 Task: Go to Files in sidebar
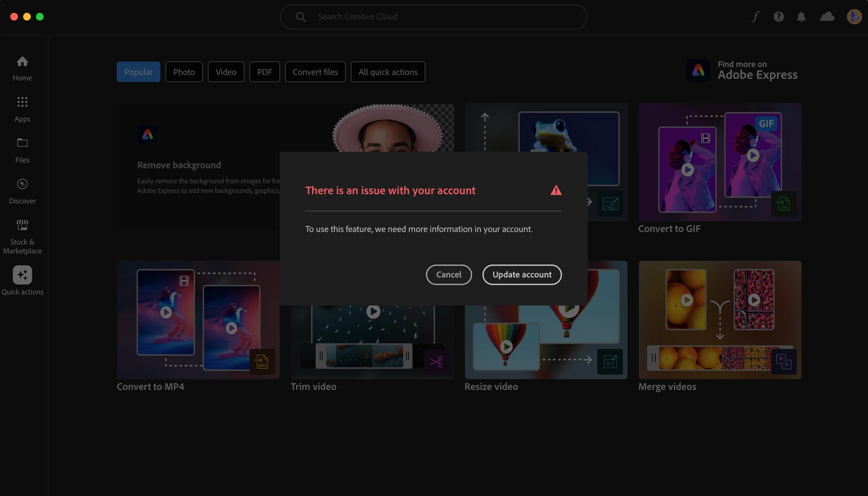[22, 150]
